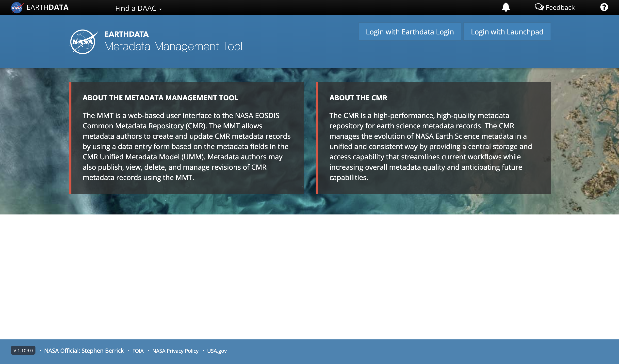Image resolution: width=619 pixels, height=364 pixels.
Task: Expand the Find a DAAC dropdown
Action: tap(138, 8)
